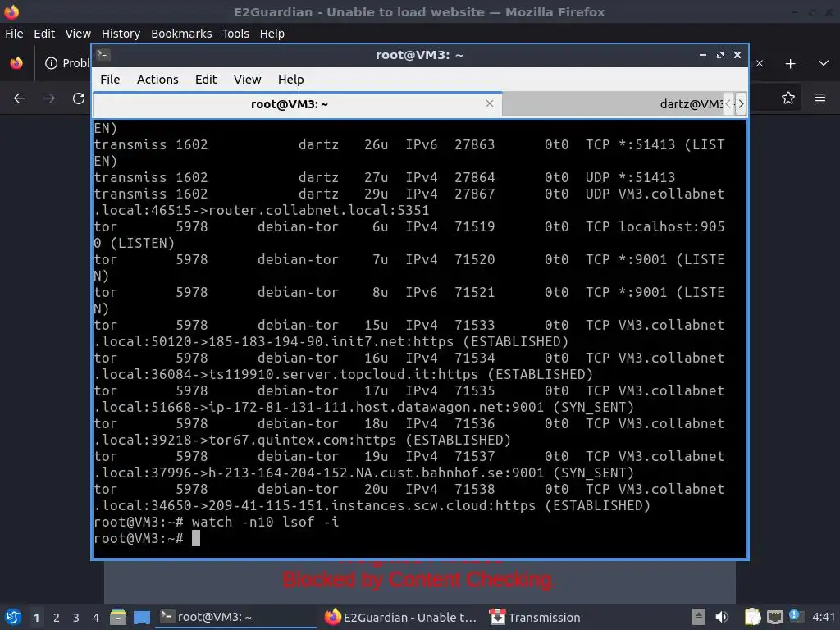The image size is (840, 630).
Task: Minimize the terminal window
Action: point(702,55)
